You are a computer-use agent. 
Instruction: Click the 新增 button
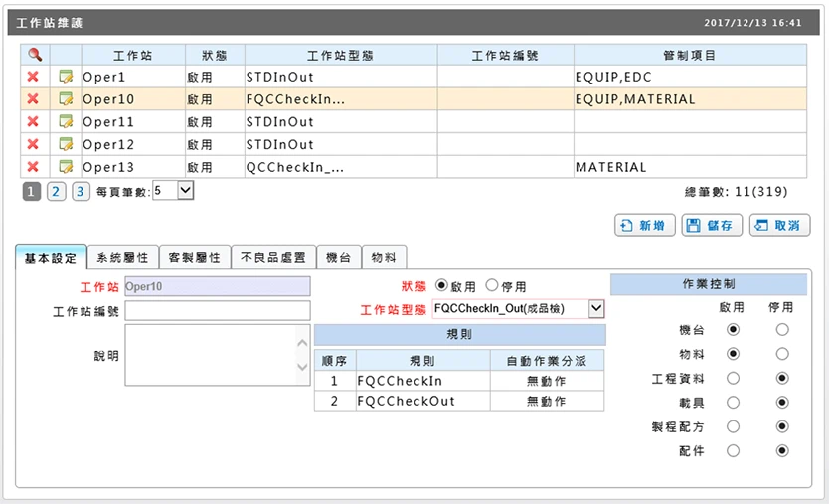click(x=644, y=226)
